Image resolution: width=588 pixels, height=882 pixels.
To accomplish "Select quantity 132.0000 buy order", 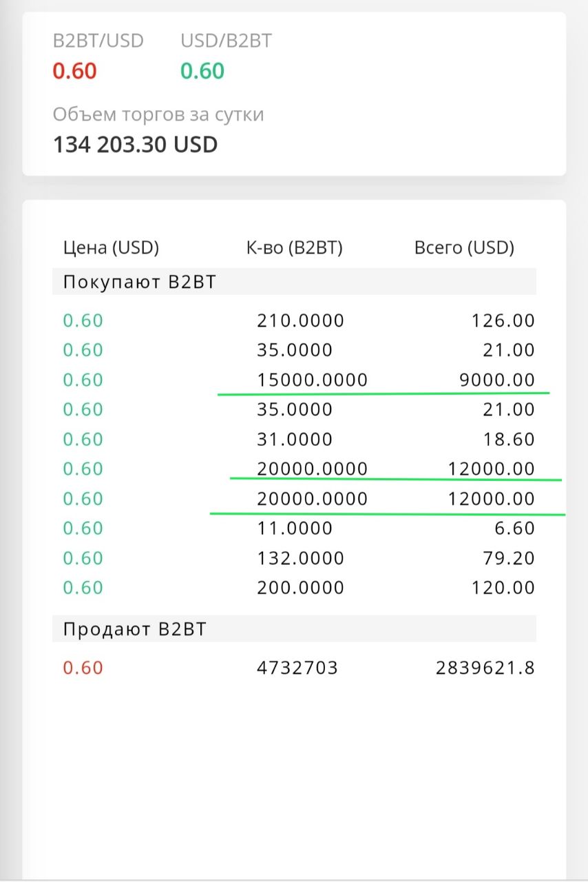I will [300, 557].
